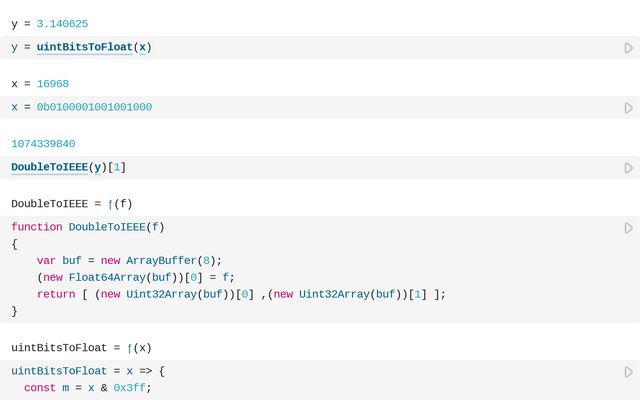Run the DoubleToIEEE(y)[1] cell
The image size is (640, 400).
tap(628, 168)
